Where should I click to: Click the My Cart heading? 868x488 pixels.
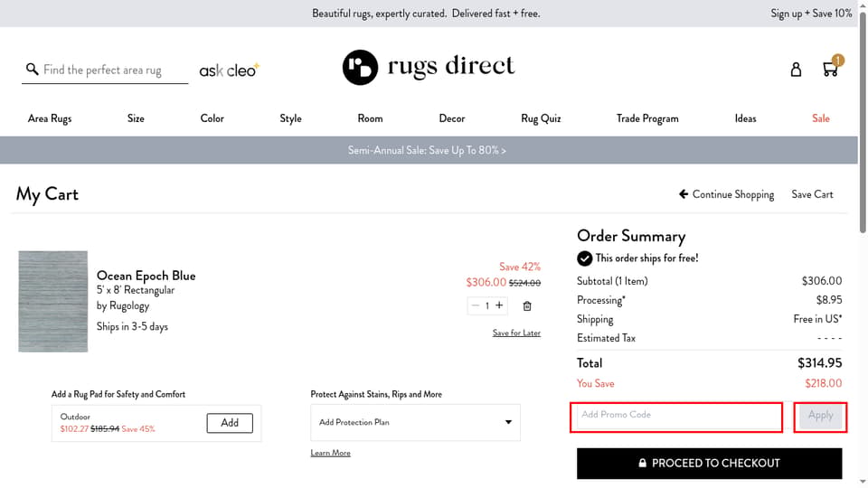(x=47, y=194)
